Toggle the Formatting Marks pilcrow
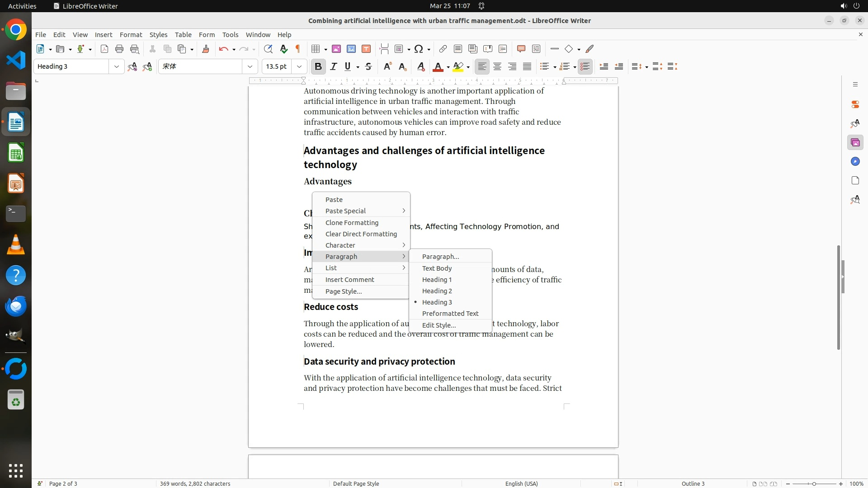868x488 pixels. [298, 49]
